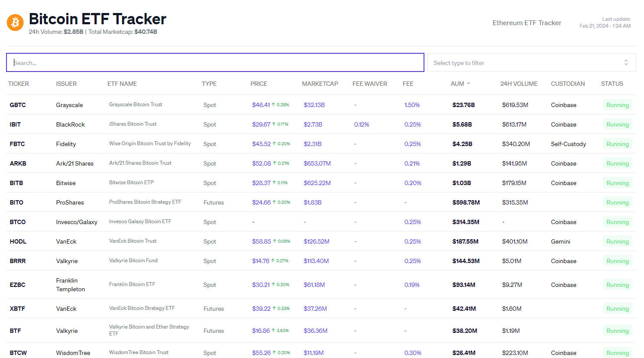
Task: Click the HODL price $58.85 link
Action: point(261,241)
